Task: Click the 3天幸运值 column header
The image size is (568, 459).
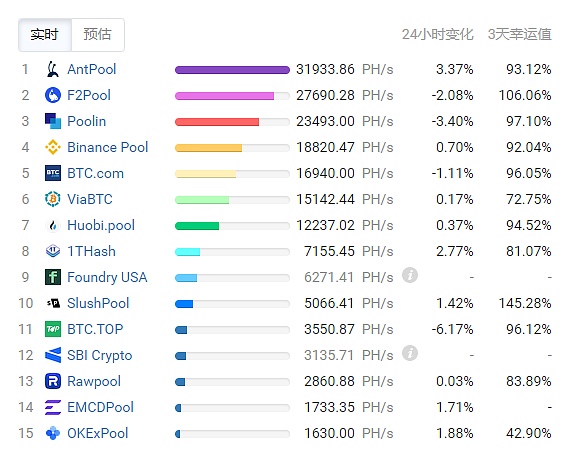Action: coord(520,34)
